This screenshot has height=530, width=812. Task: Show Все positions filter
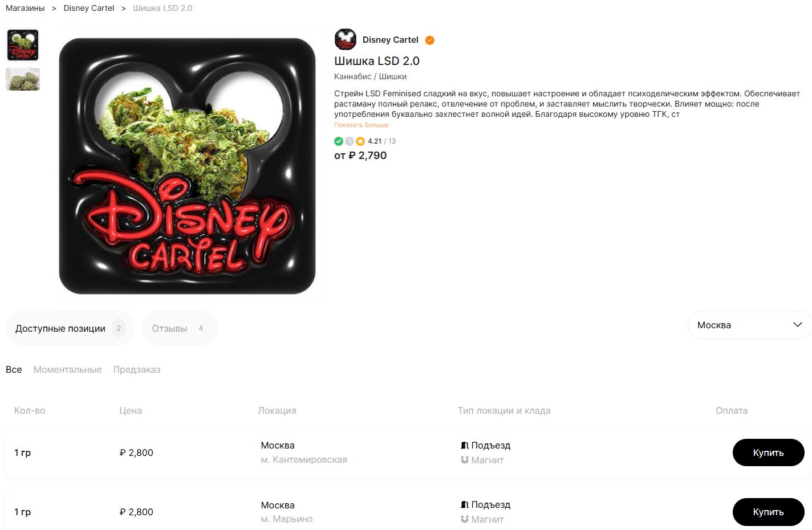14,369
